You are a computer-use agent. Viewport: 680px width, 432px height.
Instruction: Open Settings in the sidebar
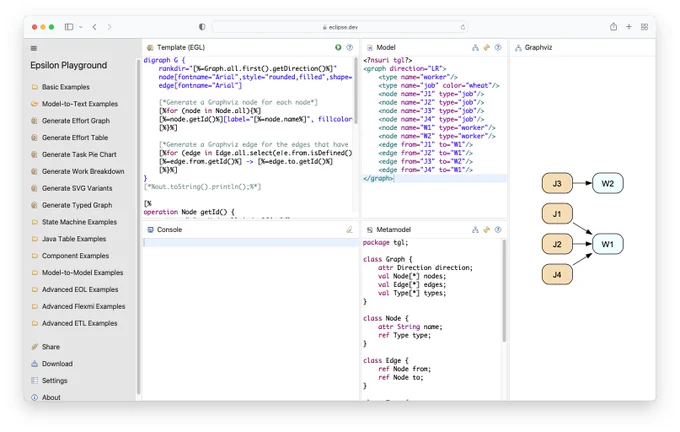click(x=49, y=381)
